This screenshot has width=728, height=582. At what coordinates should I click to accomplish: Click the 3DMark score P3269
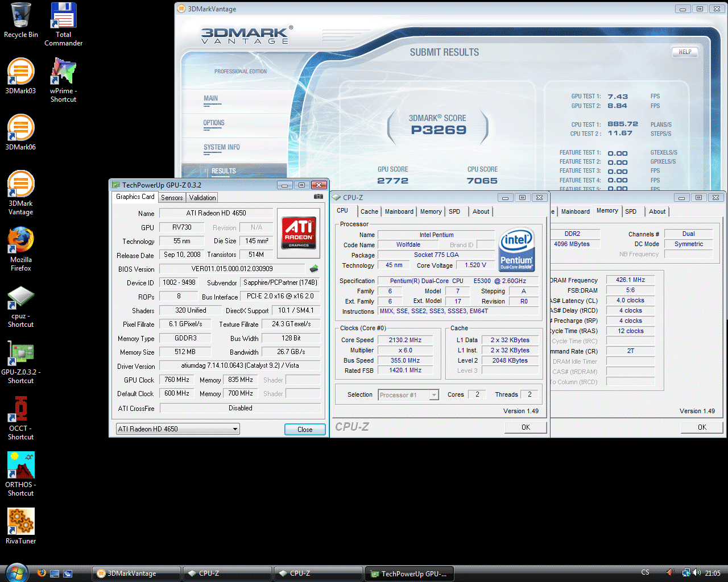coord(439,130)
